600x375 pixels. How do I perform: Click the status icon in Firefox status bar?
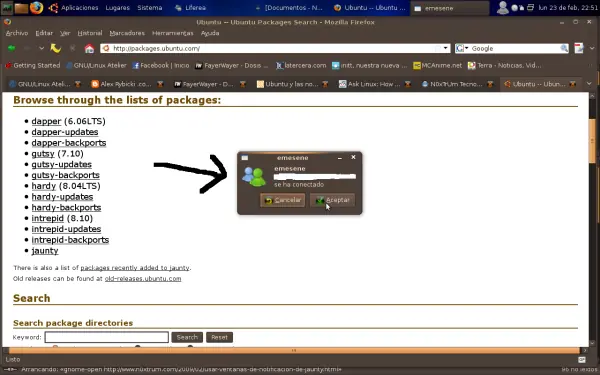[x=582, y=359]
